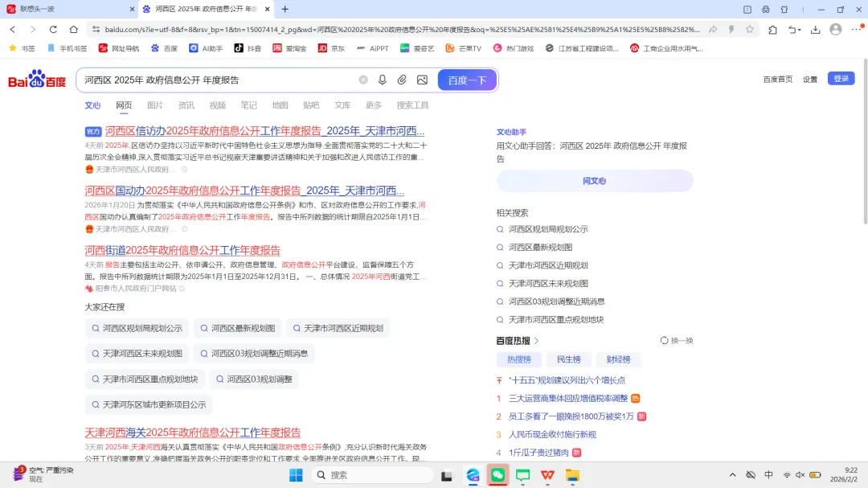Open the 芒果TV bookmark
This screenshot has width=868, height=488.
tap(464, 48)
